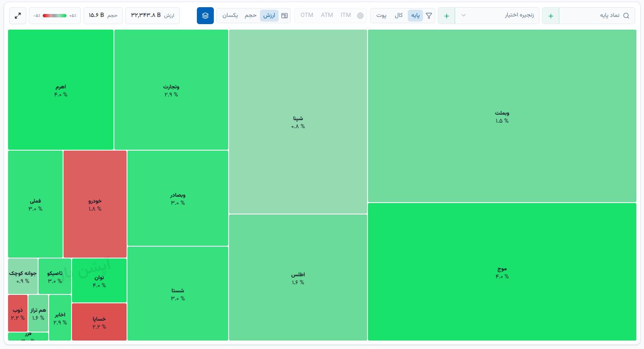Click the فزر treemap tile
The width and height of the screenshot is (644, 349).
pos(28,337)
